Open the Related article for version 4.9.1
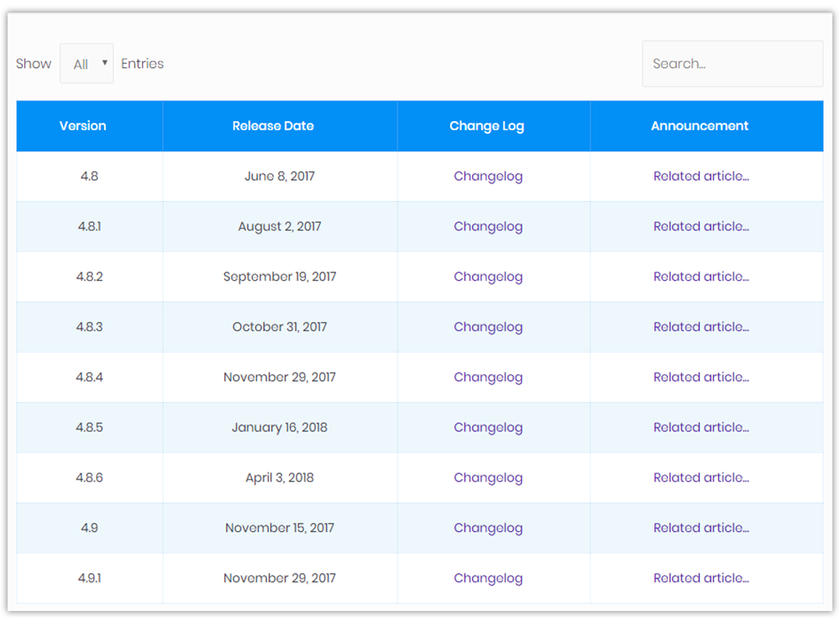 click(x=701, y=578)
